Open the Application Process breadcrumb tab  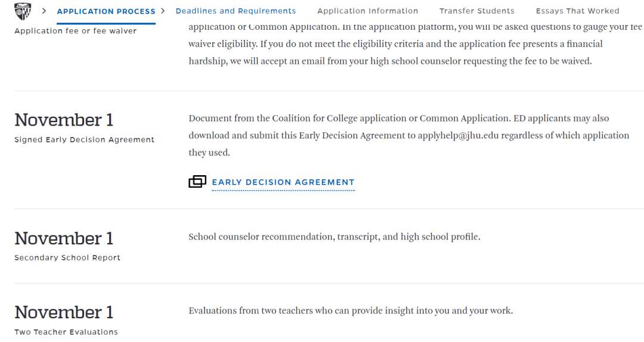tap(106, 11)
